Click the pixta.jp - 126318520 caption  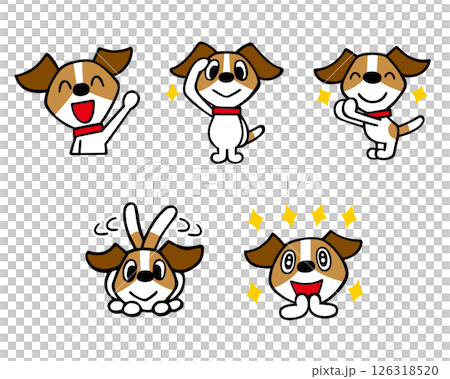point(375,370)
